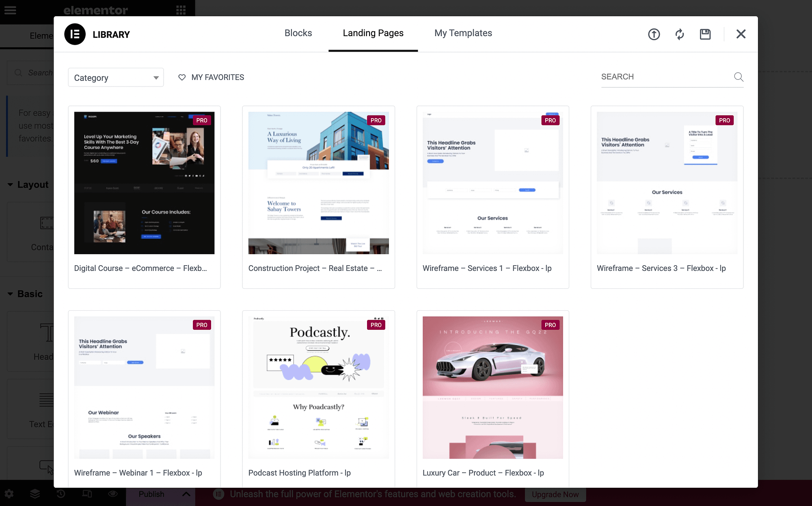This screenshot has height=506, width=812.
Task: Click the Elementor hamburger menu icon
Action: pyautogui.click(x=10, y=10)
